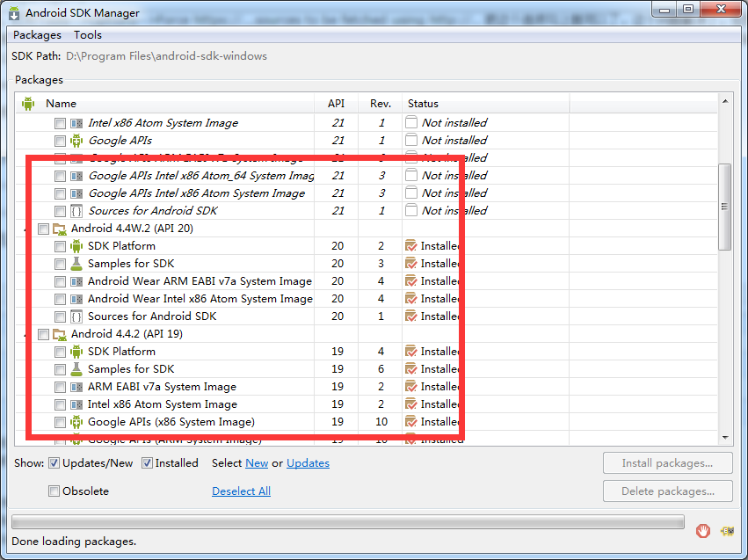This screenshot has height=560, width=748.
Task: Open the Tools menu
Action: point(88,35)
